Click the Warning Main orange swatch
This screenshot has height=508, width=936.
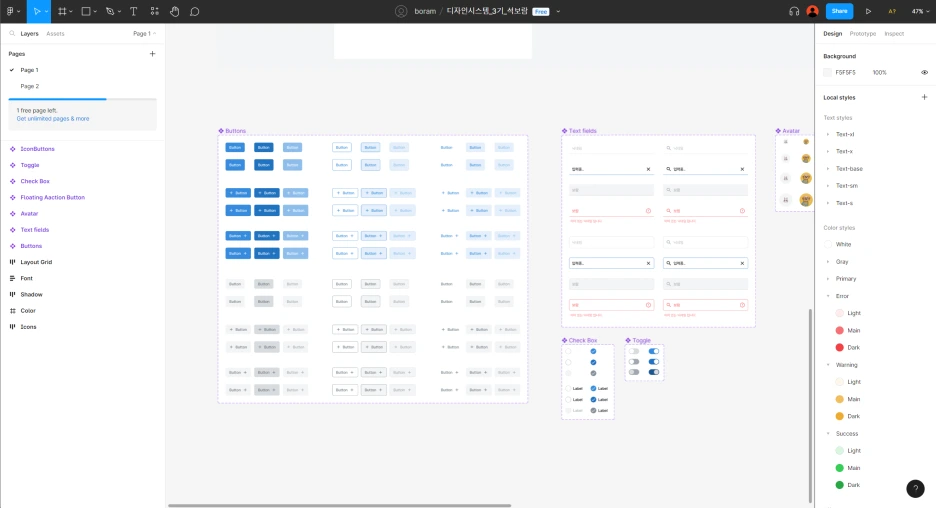(839, 399)
